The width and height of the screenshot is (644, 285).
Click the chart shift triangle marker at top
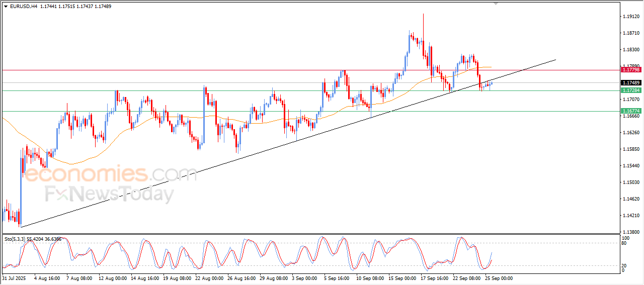pos(497,4)
